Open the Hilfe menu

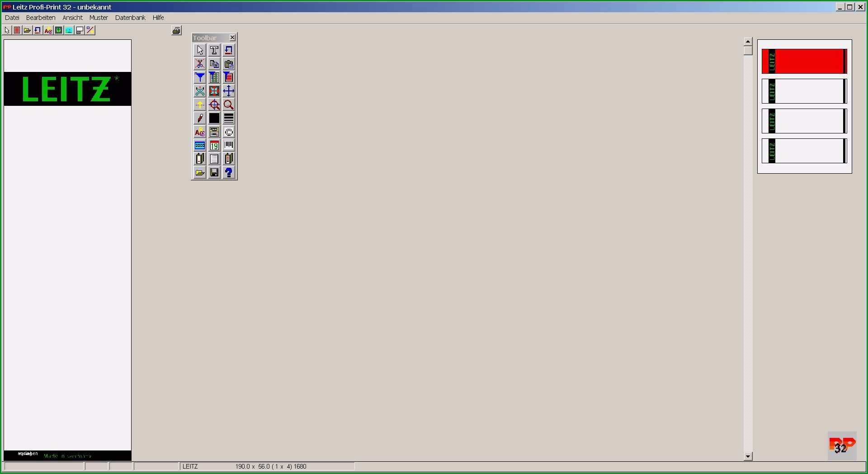coord(158,18)
